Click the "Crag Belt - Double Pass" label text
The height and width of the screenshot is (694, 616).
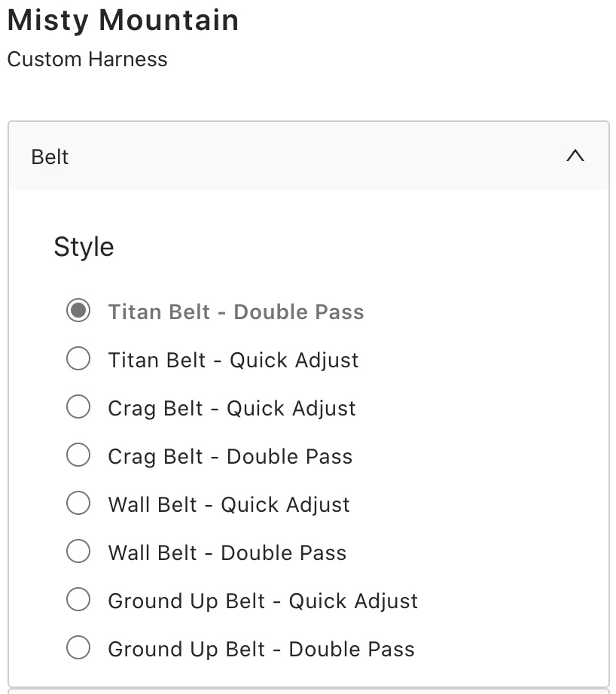click(230, 456)
